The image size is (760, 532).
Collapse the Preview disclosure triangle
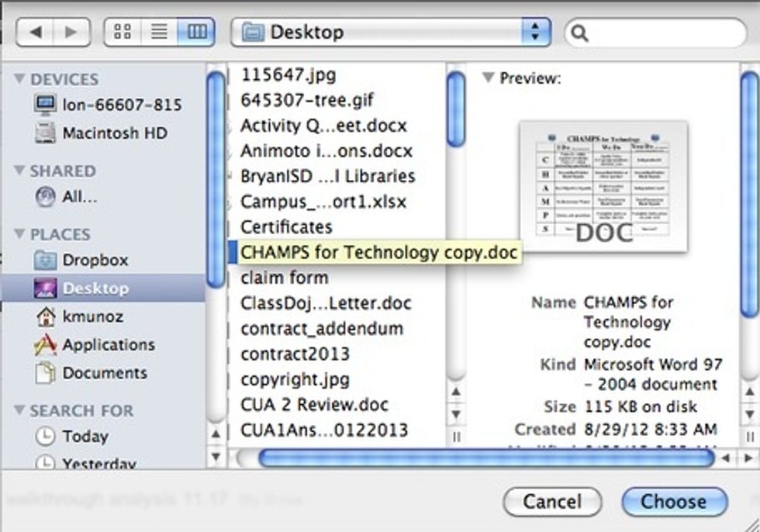[488, 78]
